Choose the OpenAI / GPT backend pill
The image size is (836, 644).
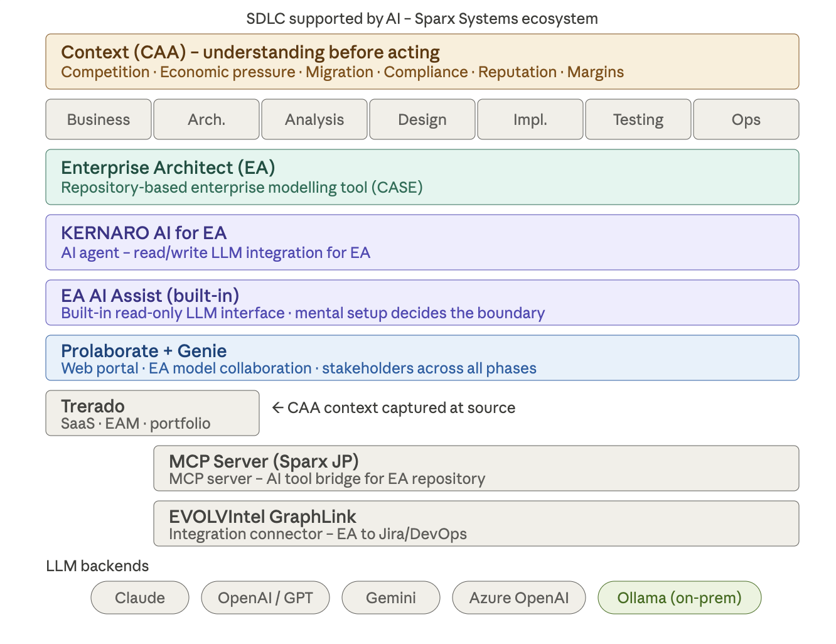(265, 598)
